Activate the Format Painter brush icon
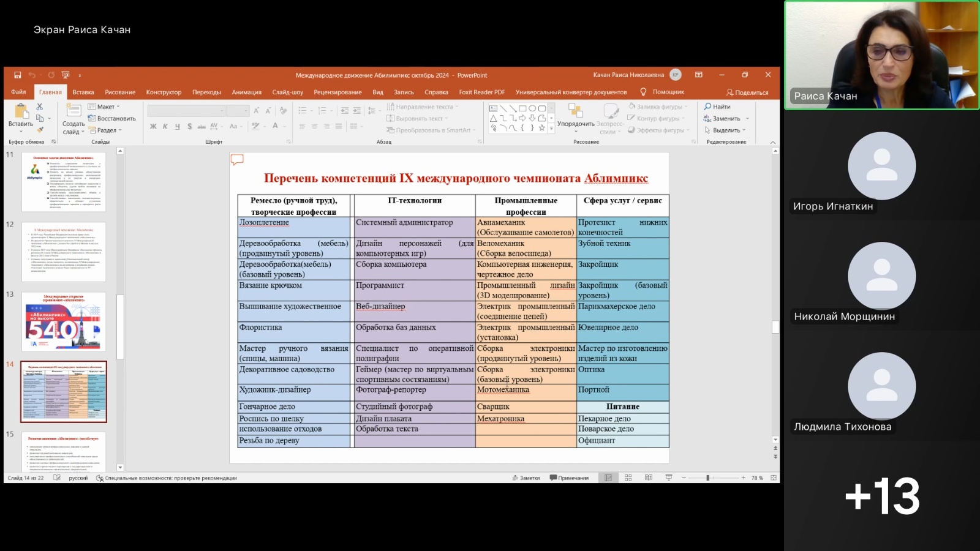Viewport: 980px width, 551px height. click(x=40, y=130)
